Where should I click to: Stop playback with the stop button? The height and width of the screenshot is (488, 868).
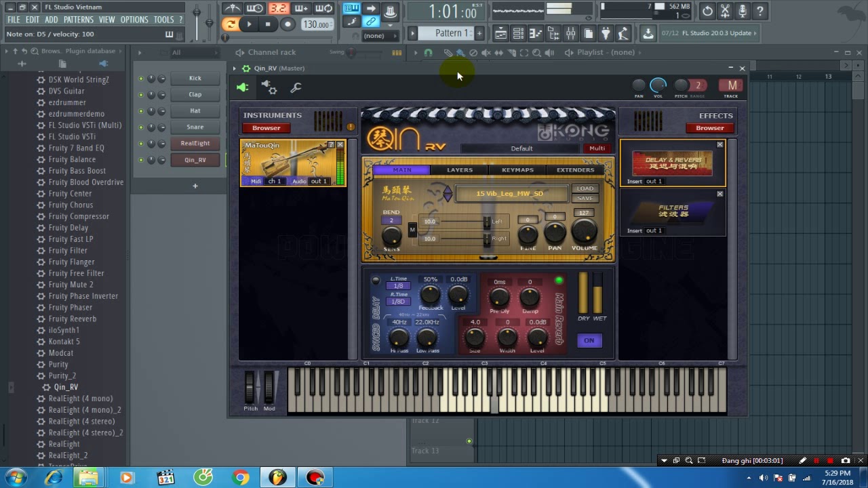pos(268,24)
